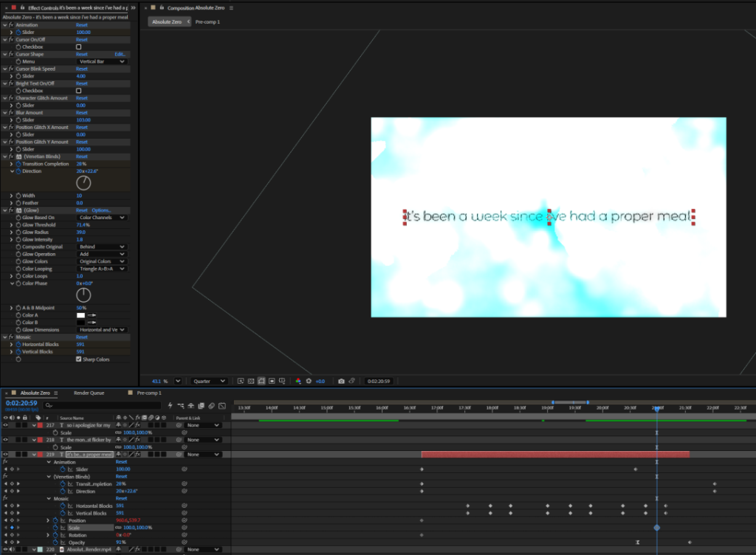Open Glow Based On Color Channels dropdown
Screen dimensions: 756x555
pos(102,218)
